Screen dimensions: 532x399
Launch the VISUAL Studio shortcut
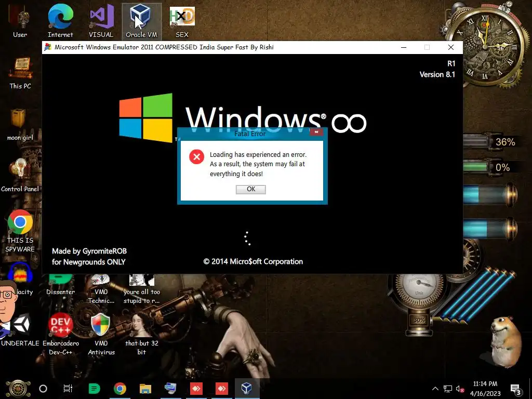click(101, 21)
